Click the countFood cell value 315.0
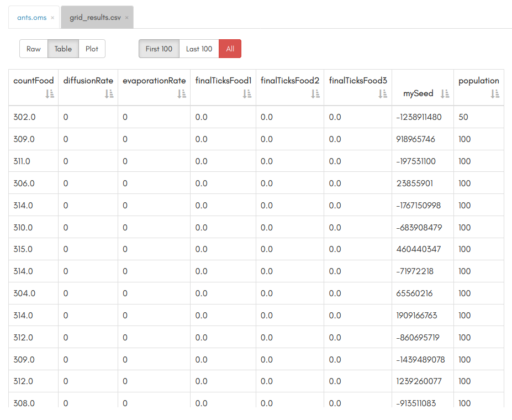Image resolution: width=512 pixels, height=420 pixels. (24, 249)
